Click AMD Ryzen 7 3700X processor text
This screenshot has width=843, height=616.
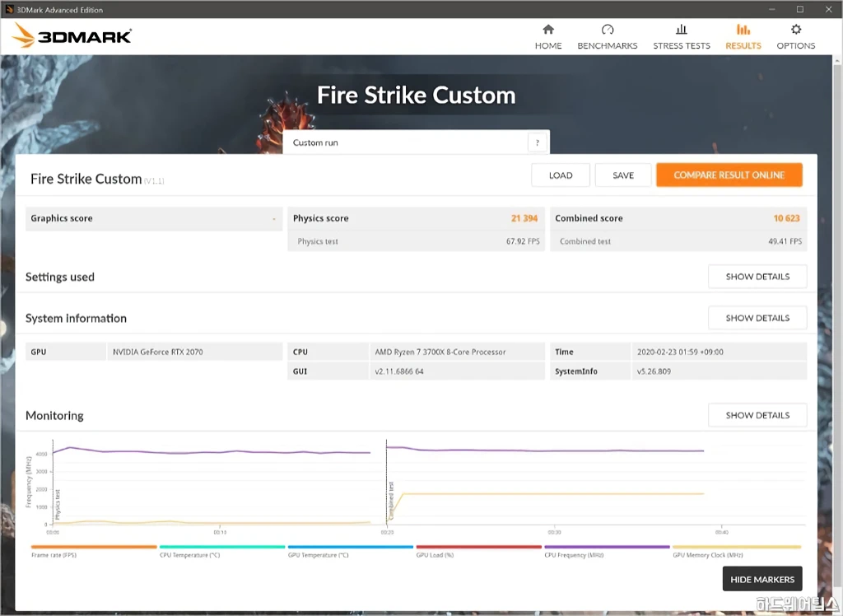pos(440,352)
